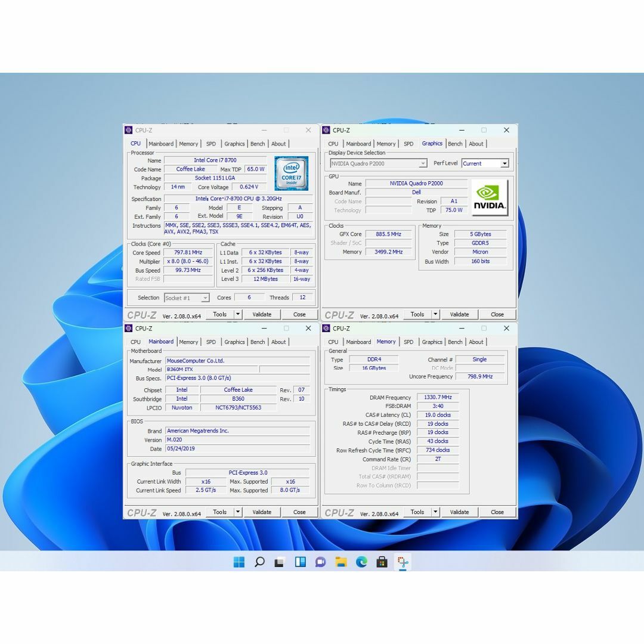Open Tools dropdown arrow in Graphics window

coord(435,314)
